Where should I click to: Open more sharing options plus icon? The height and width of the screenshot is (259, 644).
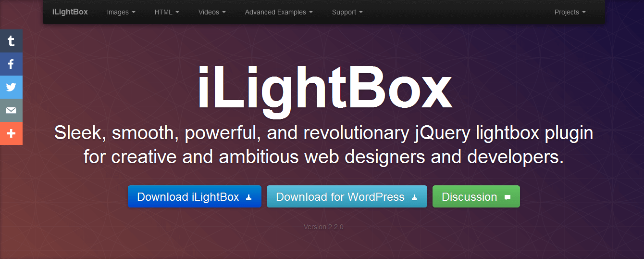[x=11, y=133]
